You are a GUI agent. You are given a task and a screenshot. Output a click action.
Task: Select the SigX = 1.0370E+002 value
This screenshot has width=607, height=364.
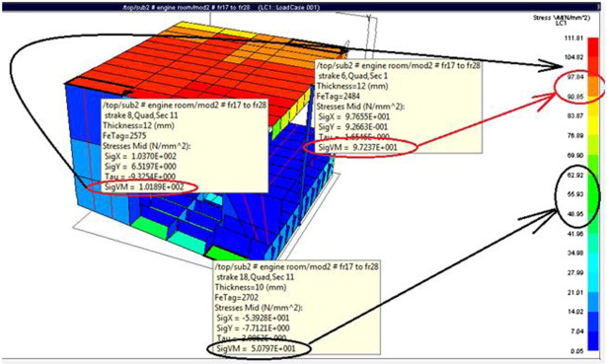point(140,156)
